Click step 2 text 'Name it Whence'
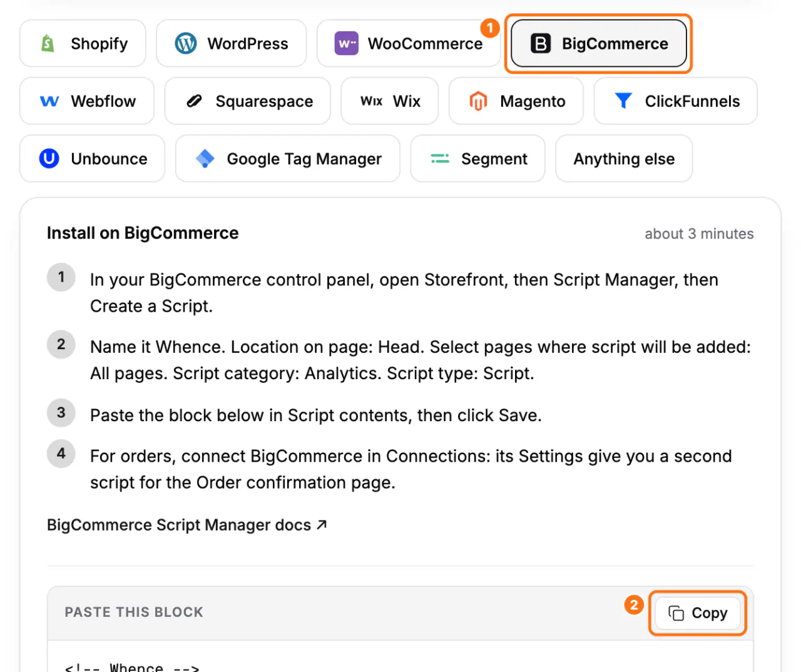Viewport: 801px width, 672px height. point(421,360)
